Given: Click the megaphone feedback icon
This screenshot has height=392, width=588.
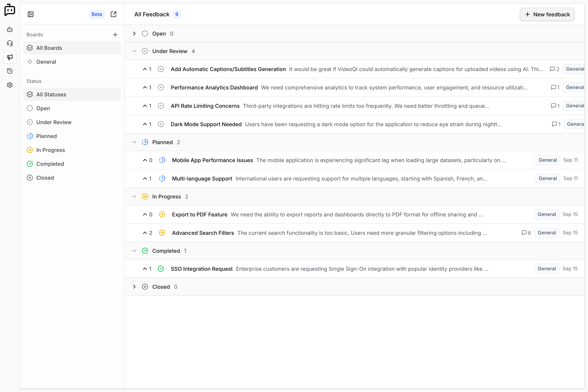Looking at the screenshot, I should pos(10,57).
